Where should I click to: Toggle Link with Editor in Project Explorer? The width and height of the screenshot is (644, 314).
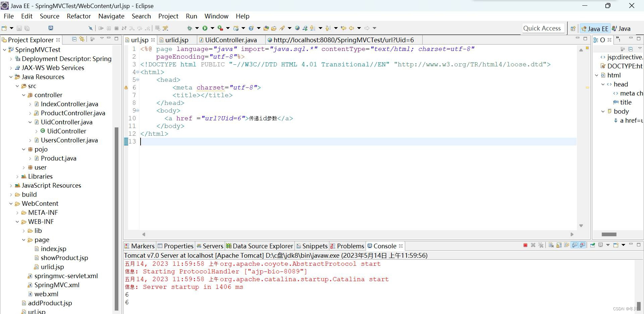coord(82,39)
